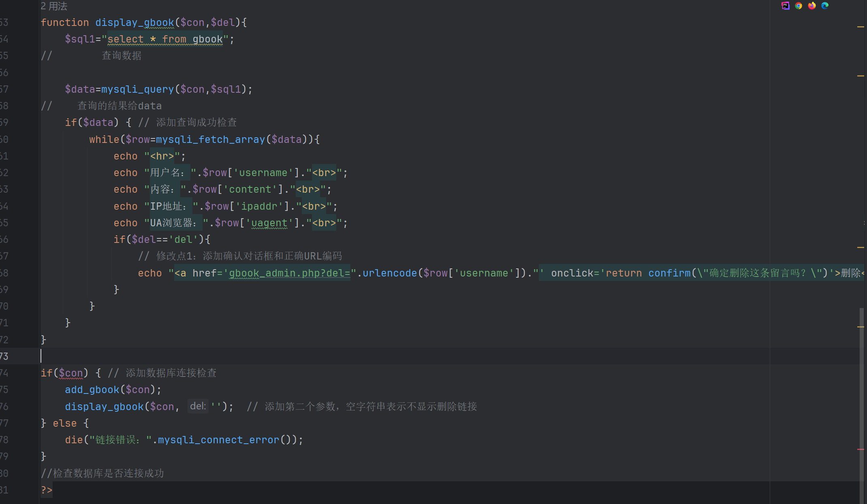Click the closing ?> PHP tag
This screenshot has height=504, width=867.
click(x=47, y=490)
